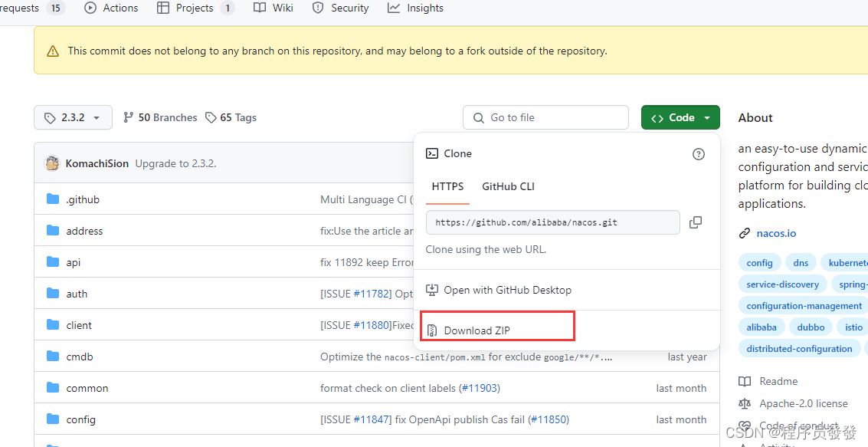Select the alibaba topic tag
The width and height of the screenshot is (868, 447).
tap(762, 327)
